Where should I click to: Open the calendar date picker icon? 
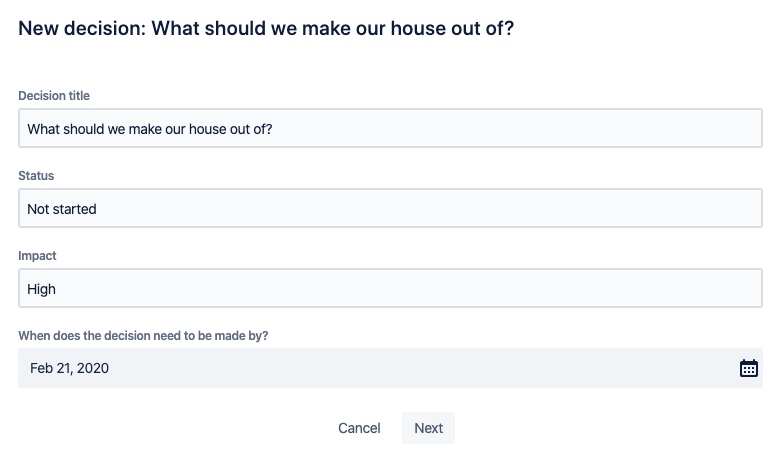(x=749, y=368)
